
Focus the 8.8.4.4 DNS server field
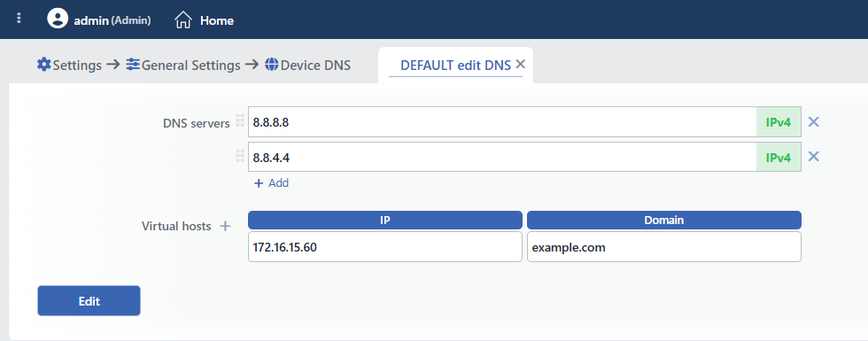[x=502, y=158]
